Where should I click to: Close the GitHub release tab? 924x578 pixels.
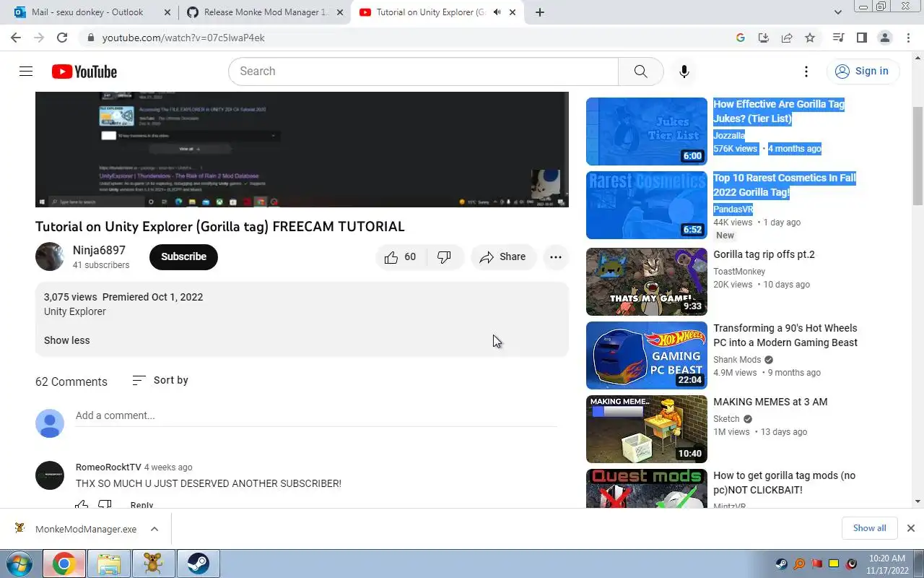(x=340, y=12)
